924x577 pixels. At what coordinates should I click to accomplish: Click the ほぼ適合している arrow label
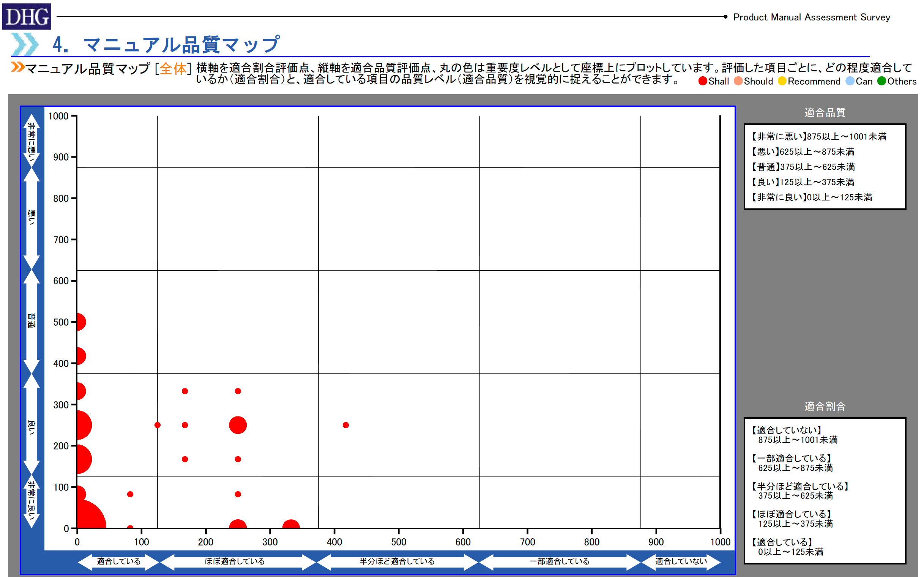235,561
